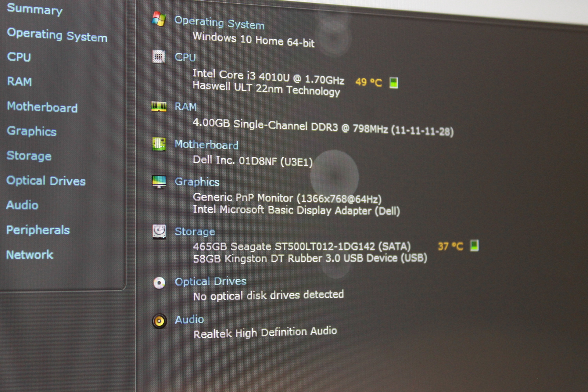The image size is (588, 392).
Task: Click the Storage hard disk icon
Action: (x=159, y=231)
